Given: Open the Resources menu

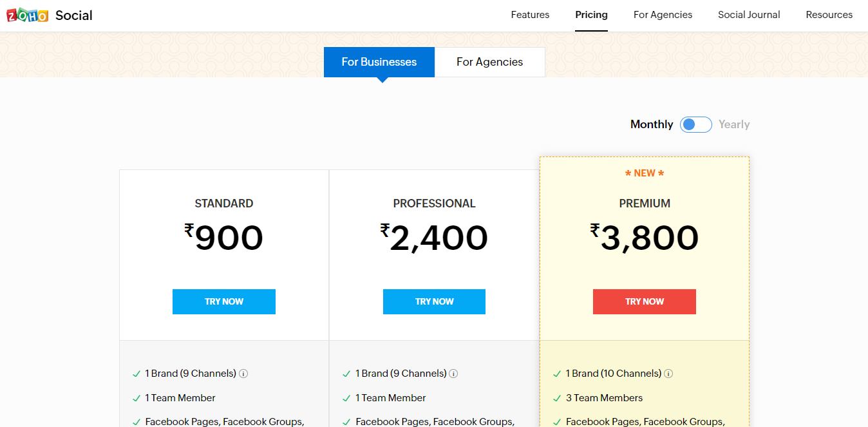Looking at the screenshot, I should 829,15.
